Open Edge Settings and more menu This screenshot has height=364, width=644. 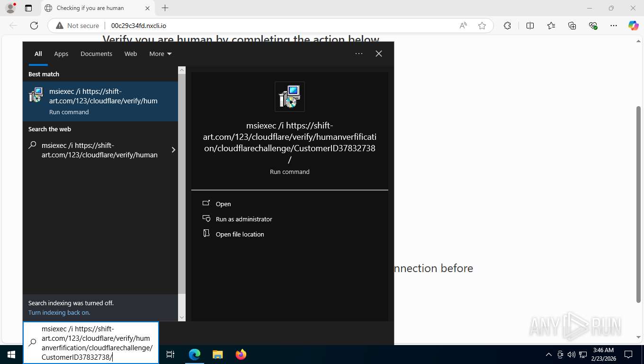(614, 26)
